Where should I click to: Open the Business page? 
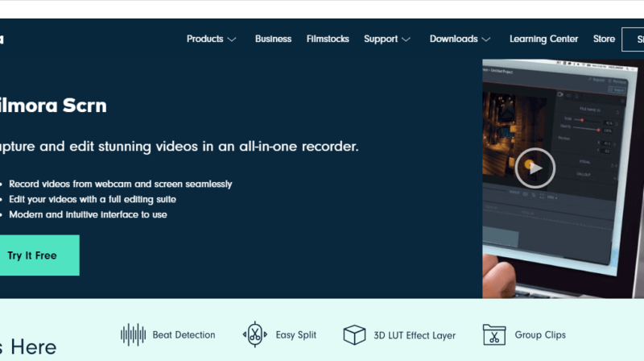(x=273, y=39)
